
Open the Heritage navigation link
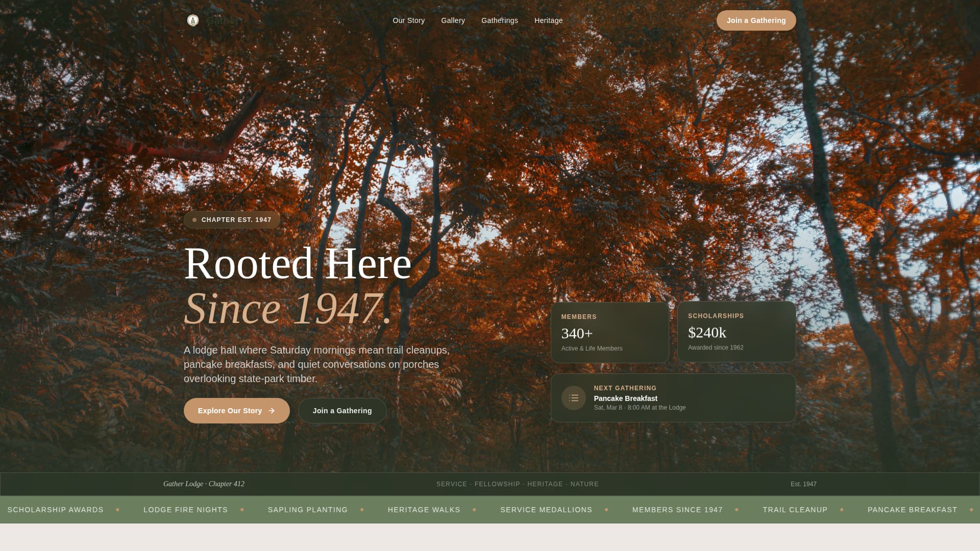548,20
